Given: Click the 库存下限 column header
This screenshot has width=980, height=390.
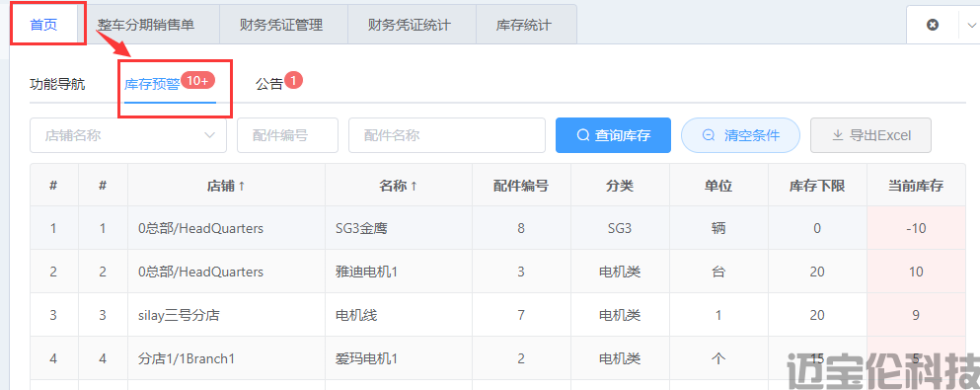Looking at the screenshot, I should click(817, 186).
